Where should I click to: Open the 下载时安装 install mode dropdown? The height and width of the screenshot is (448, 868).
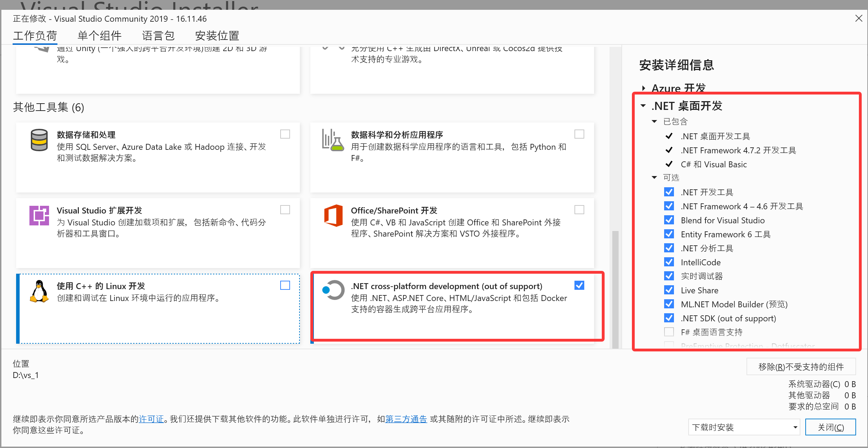click(x=744, y=427)
